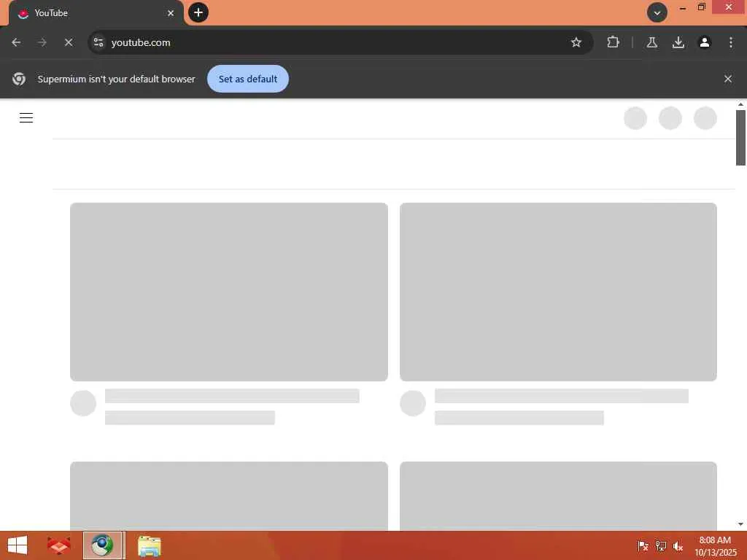Open Action Center flag tray icon
The width and height of the screenshot is (747, 560).
[643, 545]
